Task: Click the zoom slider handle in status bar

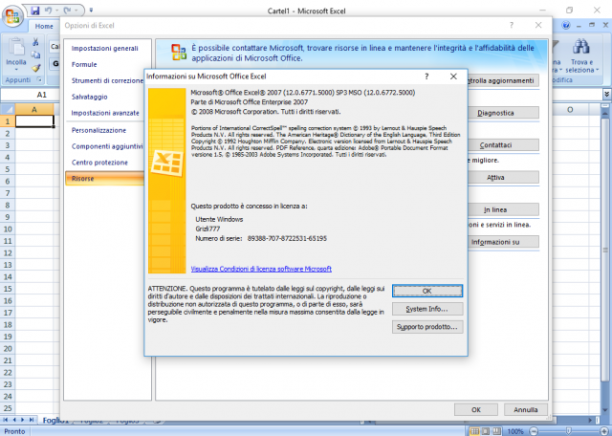Action: (x=568, y=431)
